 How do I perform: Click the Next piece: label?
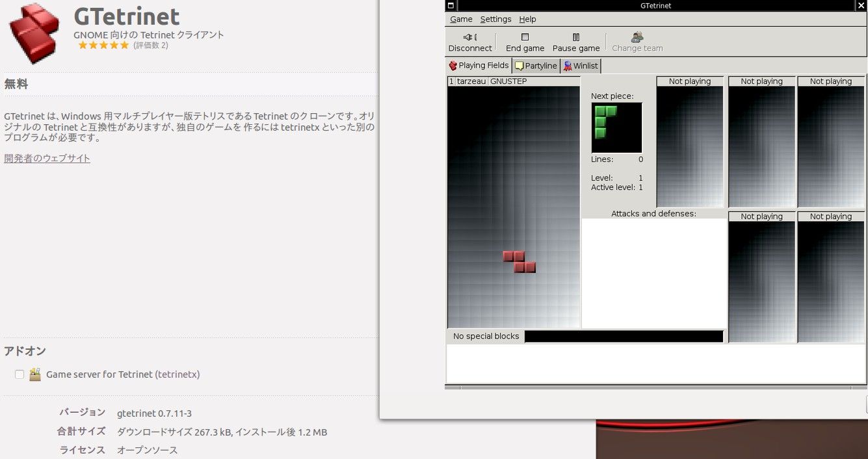[612, 96]
